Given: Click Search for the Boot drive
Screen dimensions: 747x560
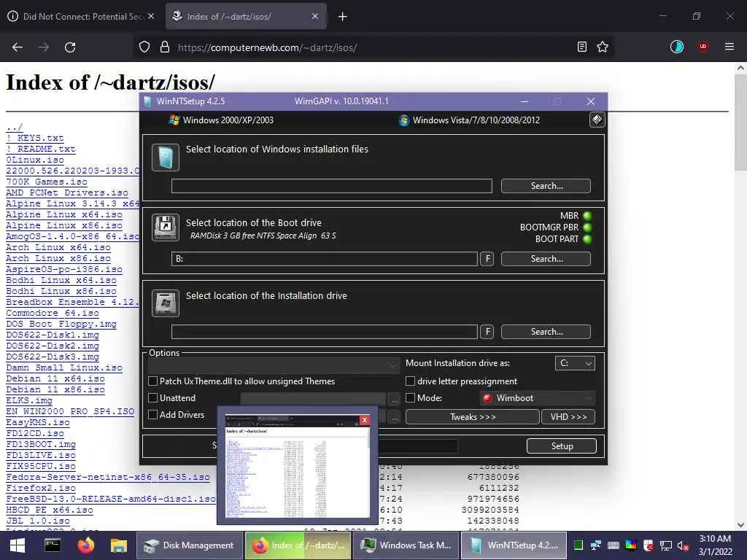Looking at the screenshot, I should [546, 259].
